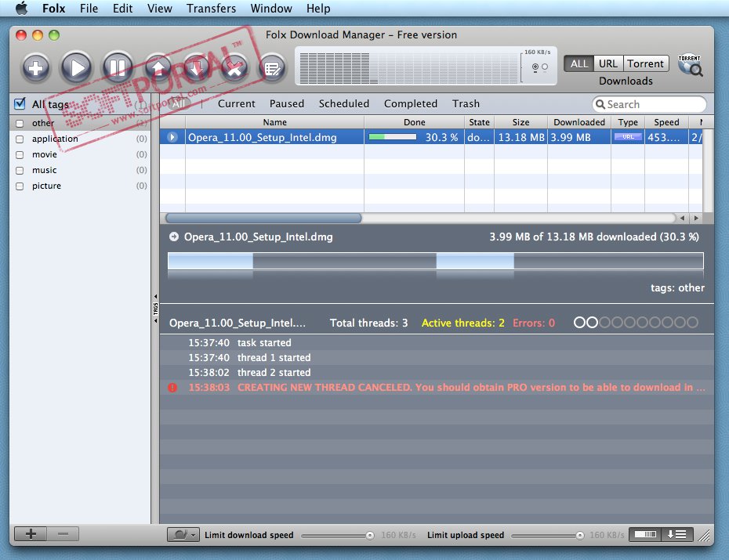Click the play status icon in Opera row
729x560 pixels.
172,137
